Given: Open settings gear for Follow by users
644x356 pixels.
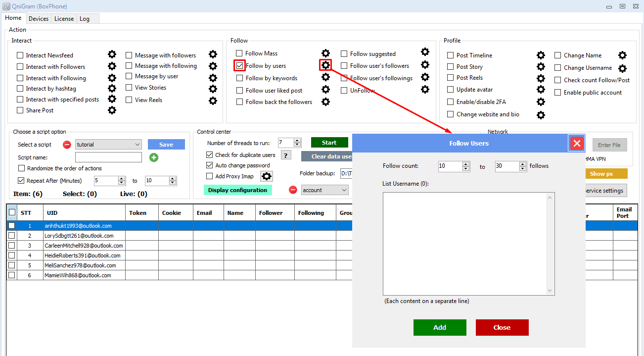Looking at the screenshot, I should (x=325, y=65).
